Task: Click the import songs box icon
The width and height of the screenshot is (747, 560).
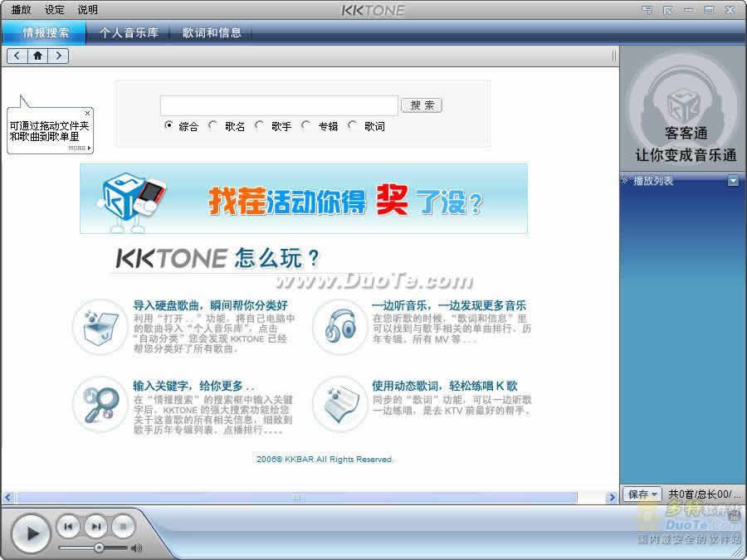Action: coord(100,327)
